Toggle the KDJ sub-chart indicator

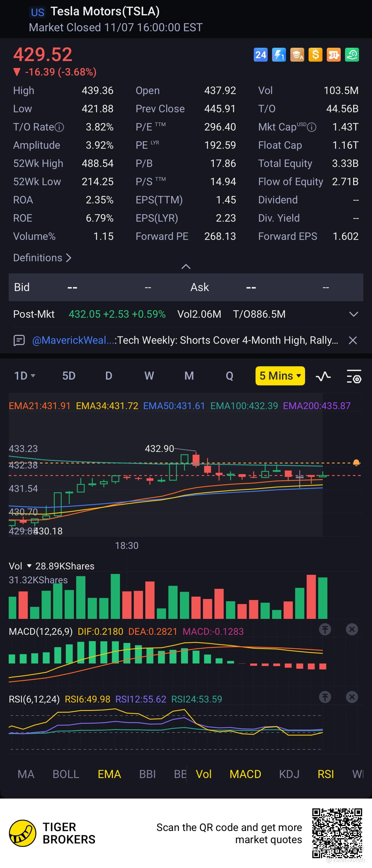click(289, 774)
